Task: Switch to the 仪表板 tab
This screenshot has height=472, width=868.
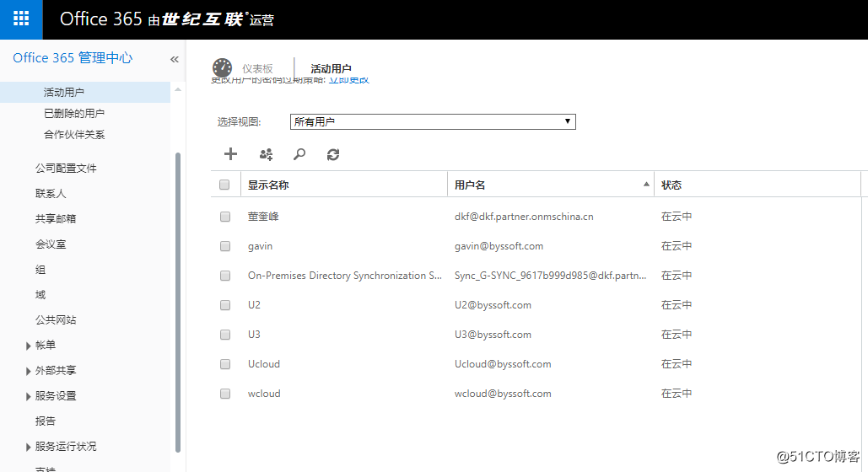Action: (257, 68)
